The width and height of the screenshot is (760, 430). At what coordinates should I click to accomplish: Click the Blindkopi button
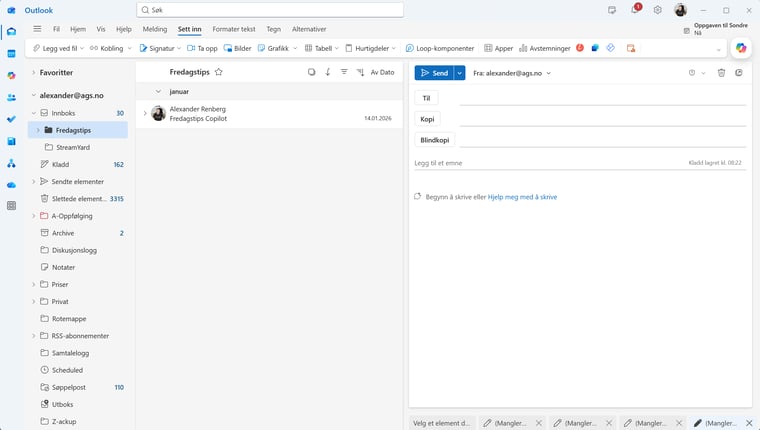[435, 140]
